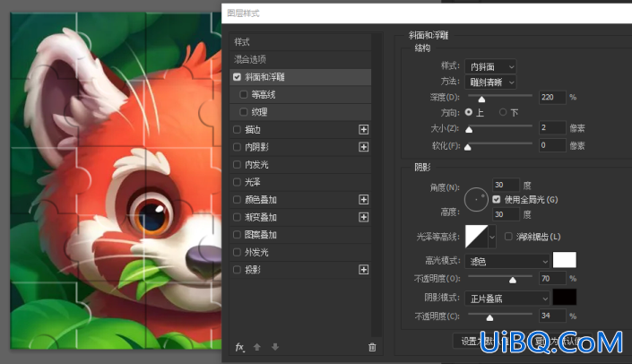This screenshot has height=364, width=632.
Task: Adjust highlight 不透明度(O) slider handle
Action: (513, 280)
